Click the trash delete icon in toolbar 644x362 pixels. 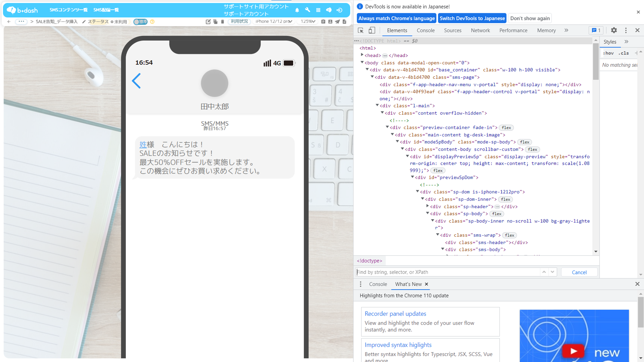(x=223, y=22)
